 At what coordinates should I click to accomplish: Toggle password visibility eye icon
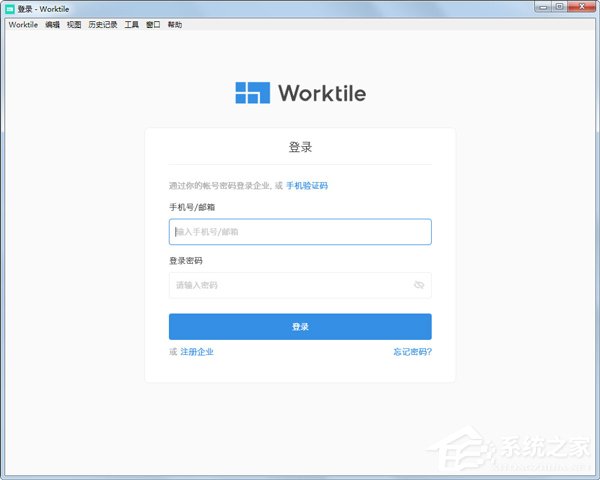click(419, 285)
